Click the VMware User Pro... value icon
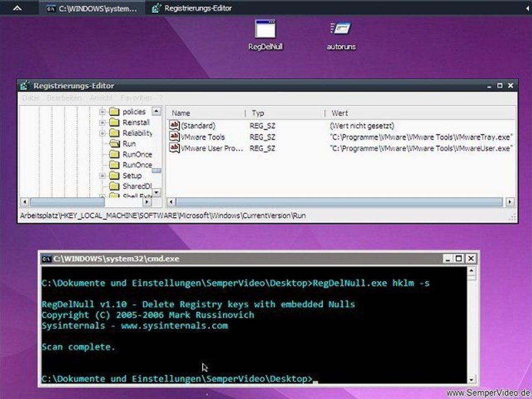The image size is (532, 399). coord(174,148)
